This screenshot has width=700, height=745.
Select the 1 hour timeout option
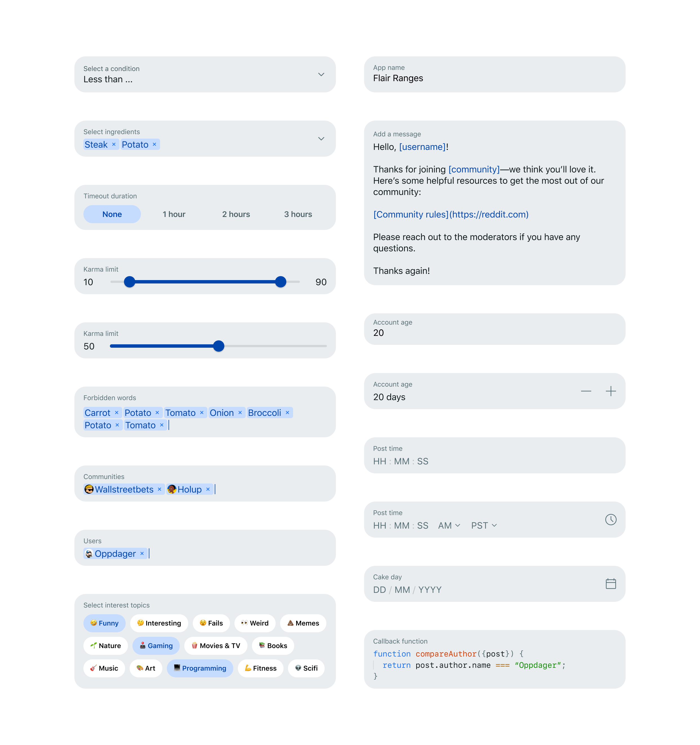pos(174,214)
